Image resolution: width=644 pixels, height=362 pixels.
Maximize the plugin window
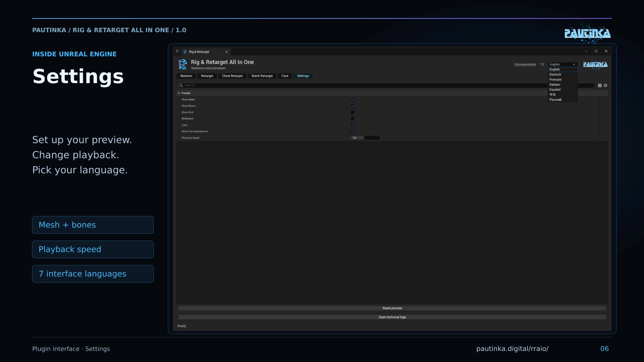596,51
